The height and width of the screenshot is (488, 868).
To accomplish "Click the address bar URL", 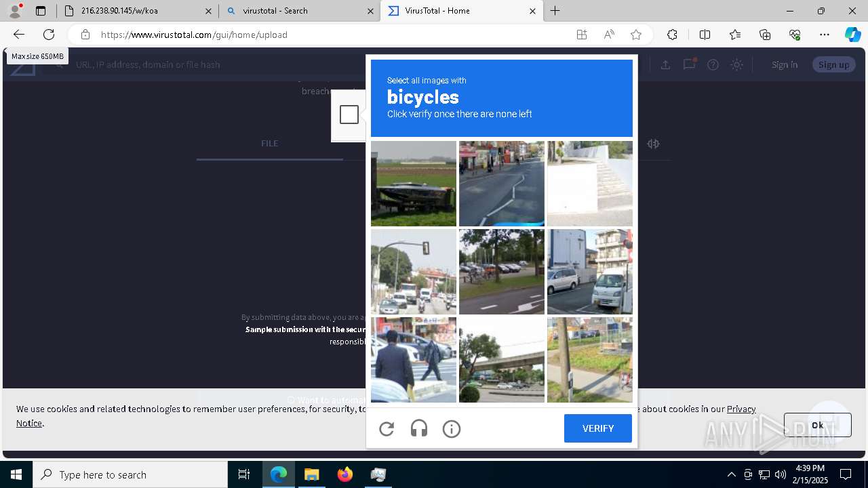I will pyautogui.click(x=194, y=35).
